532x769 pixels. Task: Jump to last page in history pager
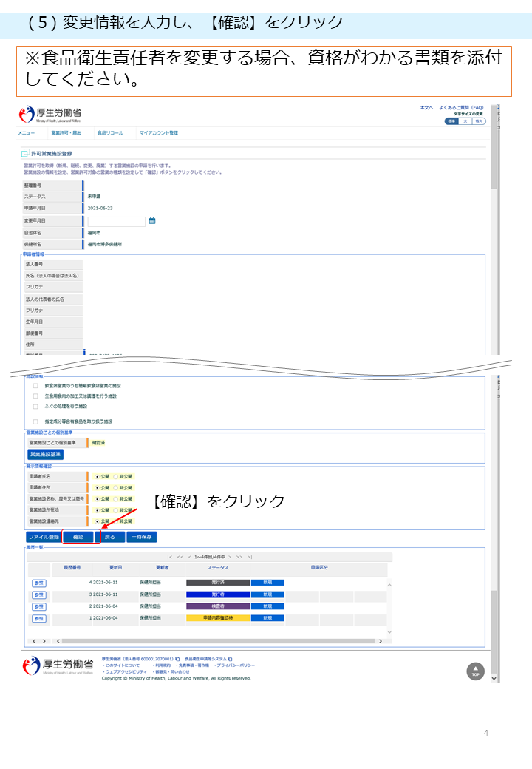tap(250, 557)
